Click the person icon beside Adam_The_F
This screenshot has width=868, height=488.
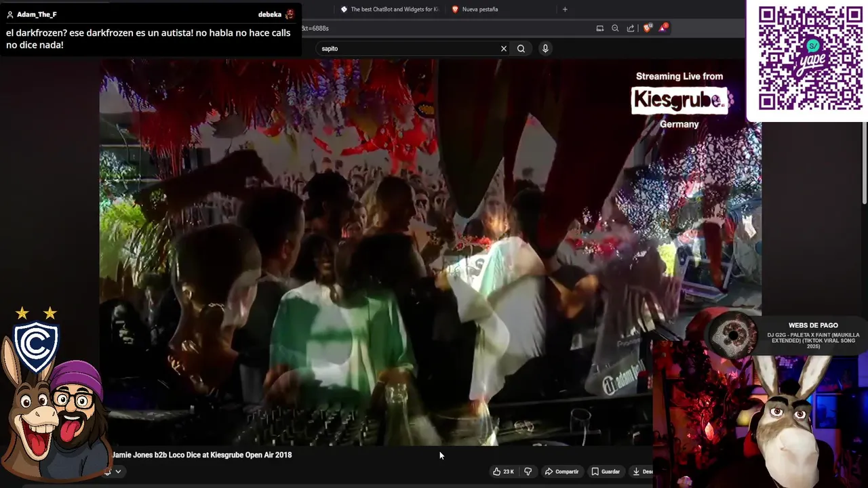tap(9, 14)
